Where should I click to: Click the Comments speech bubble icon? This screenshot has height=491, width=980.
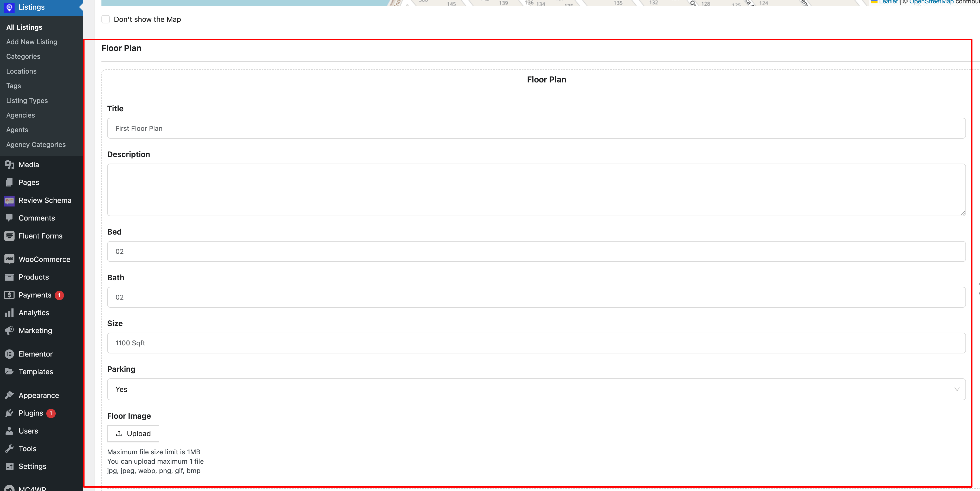coord(10,218)
